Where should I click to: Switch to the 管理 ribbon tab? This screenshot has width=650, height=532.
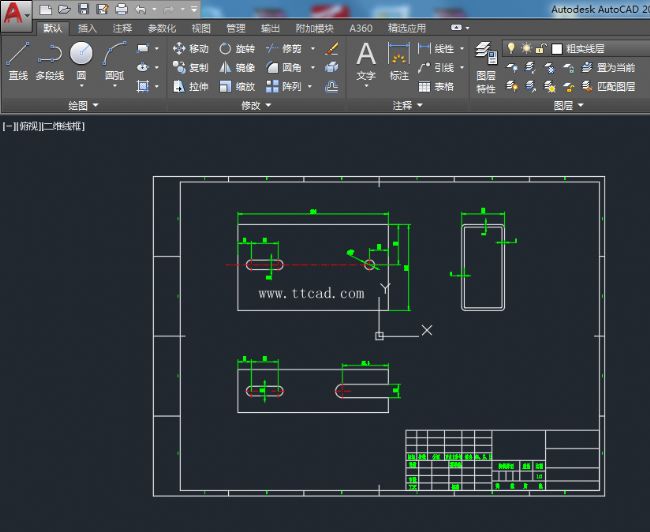point(236,28)
